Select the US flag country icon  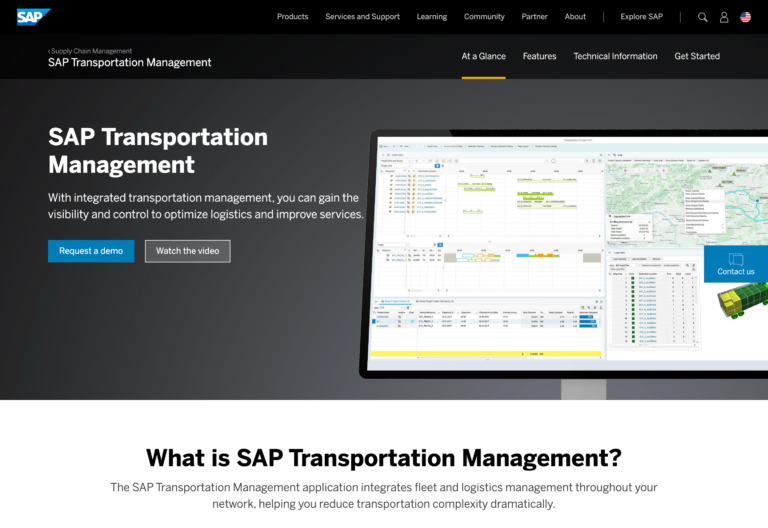pyautogui.click(x=746, y=17)
